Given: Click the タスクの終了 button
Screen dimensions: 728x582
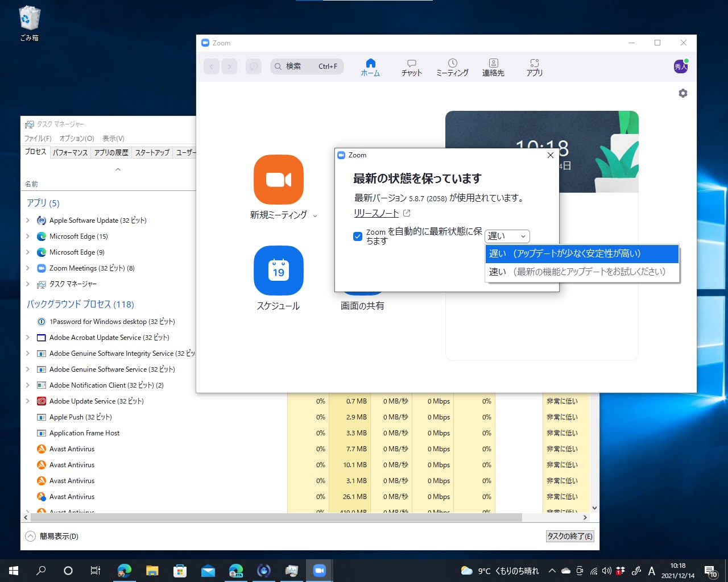Looking at the screenshot, I should (x=569, y=536).
